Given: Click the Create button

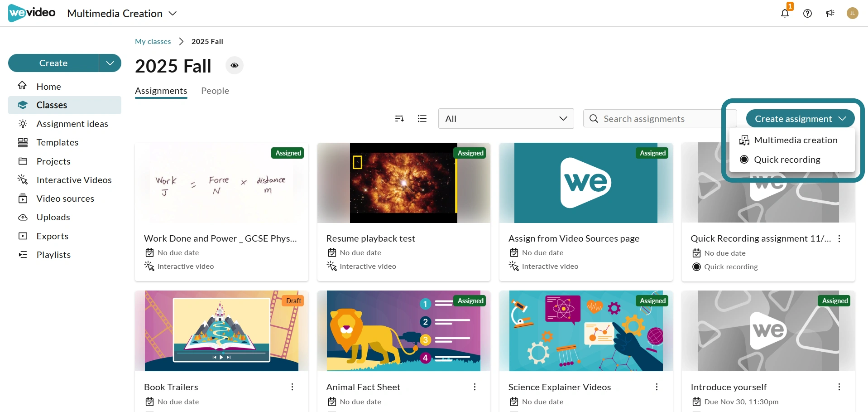Looking at the screenshot, I should pyautogui.click(x=53, y=63).
